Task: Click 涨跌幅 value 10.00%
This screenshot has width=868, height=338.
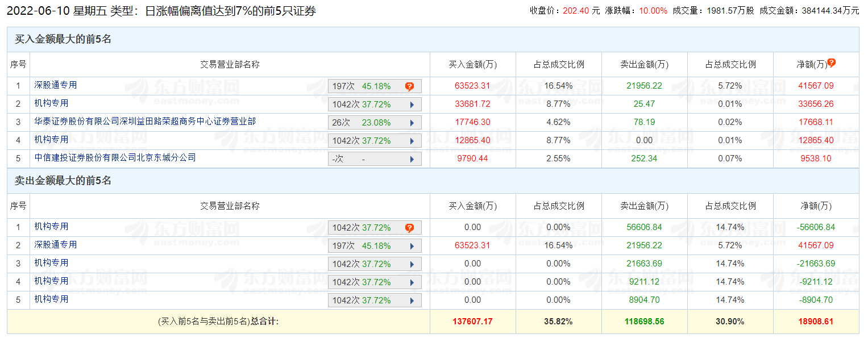Action: tap(653, 11)
